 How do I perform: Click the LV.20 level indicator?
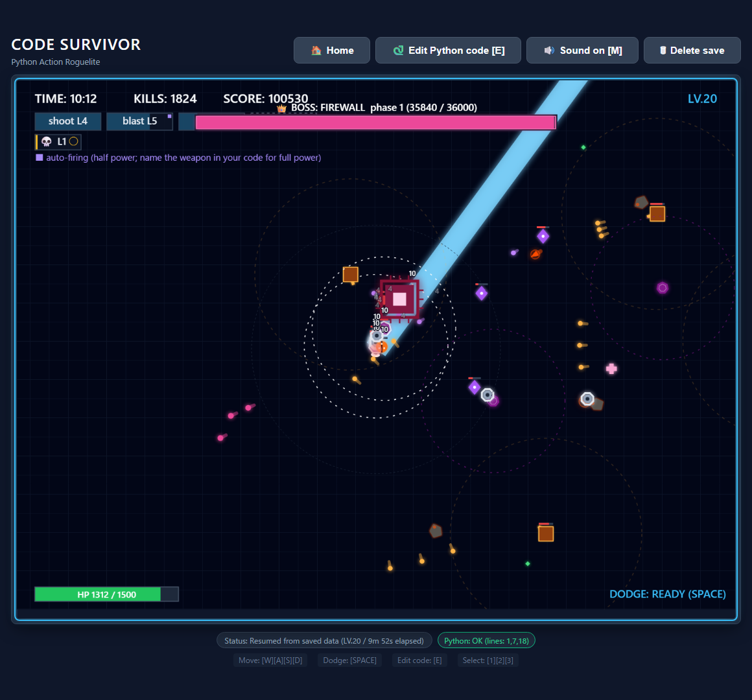pyautogui.click(x=702, y=99)
